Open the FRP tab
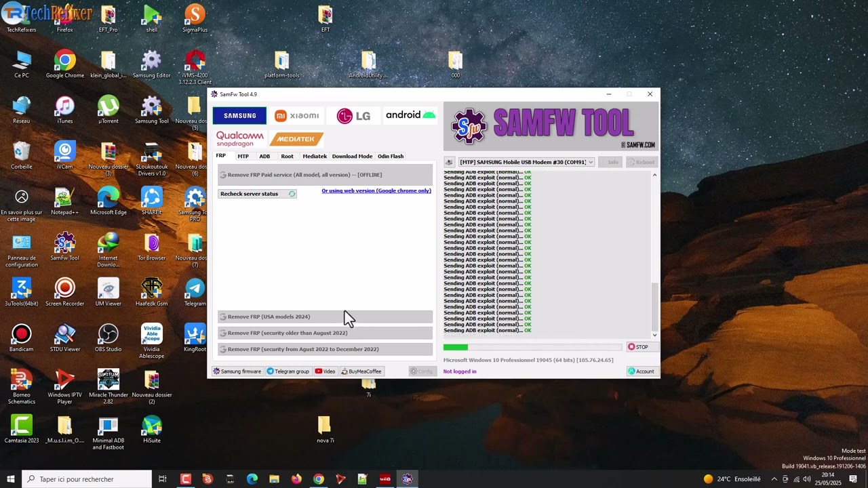Screen dimensions: 868x488 [221, 156]
